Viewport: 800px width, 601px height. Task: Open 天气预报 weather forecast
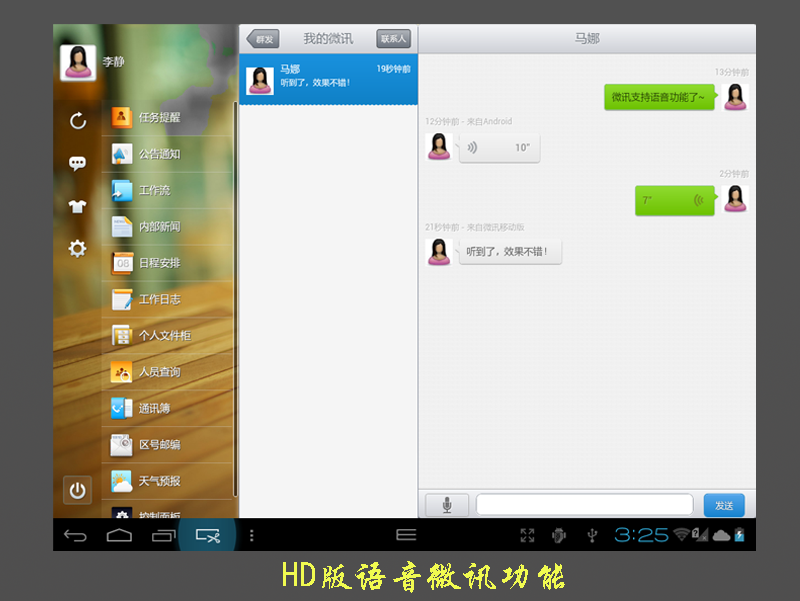point(167,481)
